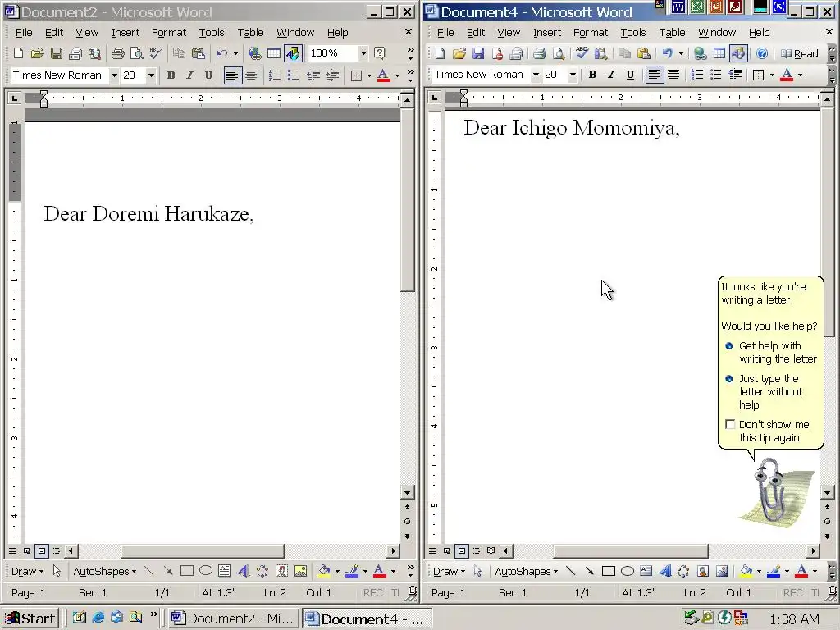Toggle Underline in Document2 formatting toolbar
The image size is (840, 630).
point(208,75)
